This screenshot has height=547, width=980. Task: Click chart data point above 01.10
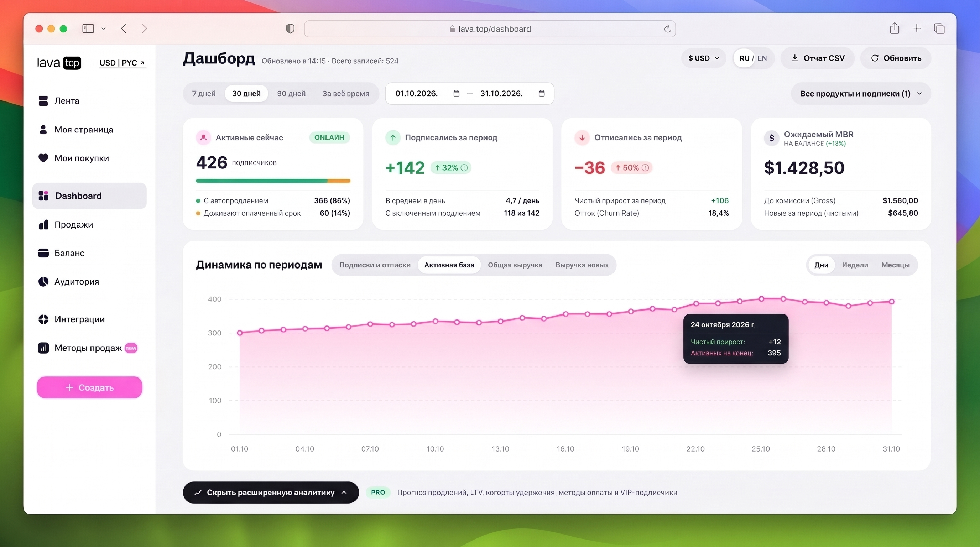tap(240, 333)
